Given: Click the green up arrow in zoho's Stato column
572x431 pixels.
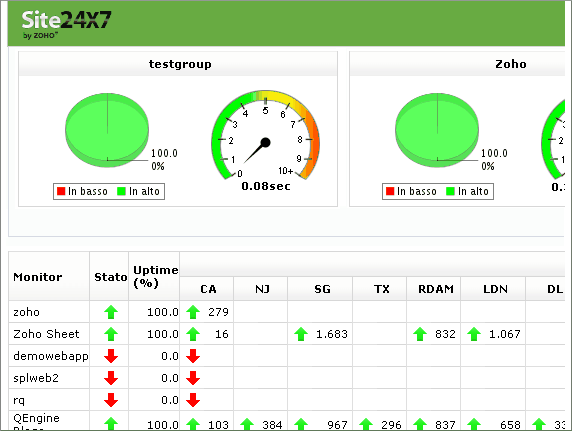Looking at the screenshot, I should [x=111, y=312].
